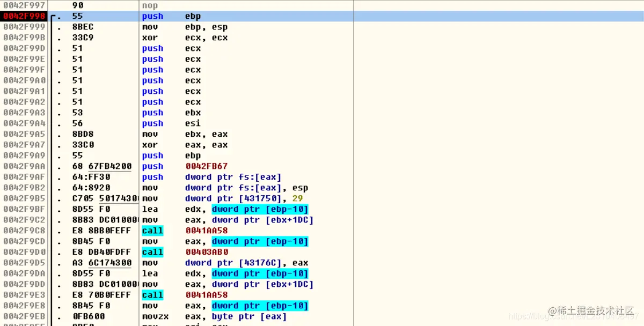
Task: Select instruction xor ecx, ecx
Action: click(x=185, y=38)
